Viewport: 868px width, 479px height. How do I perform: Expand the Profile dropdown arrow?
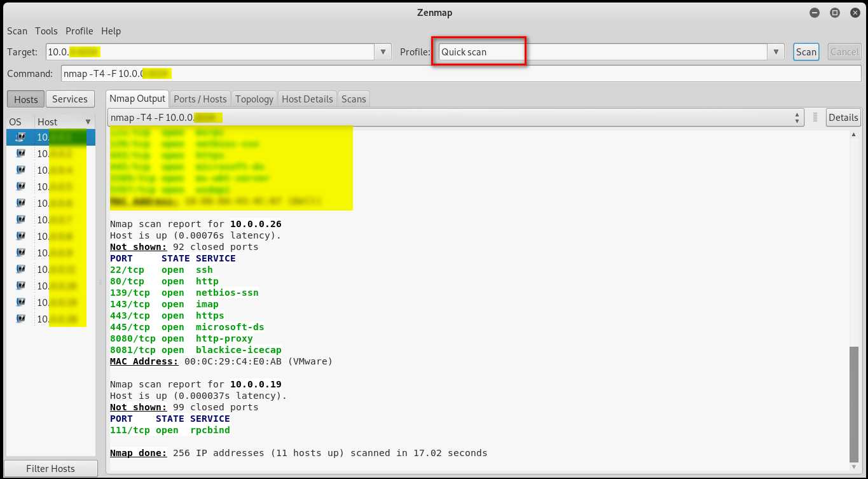pyautogui.click(x=776, y=52)
